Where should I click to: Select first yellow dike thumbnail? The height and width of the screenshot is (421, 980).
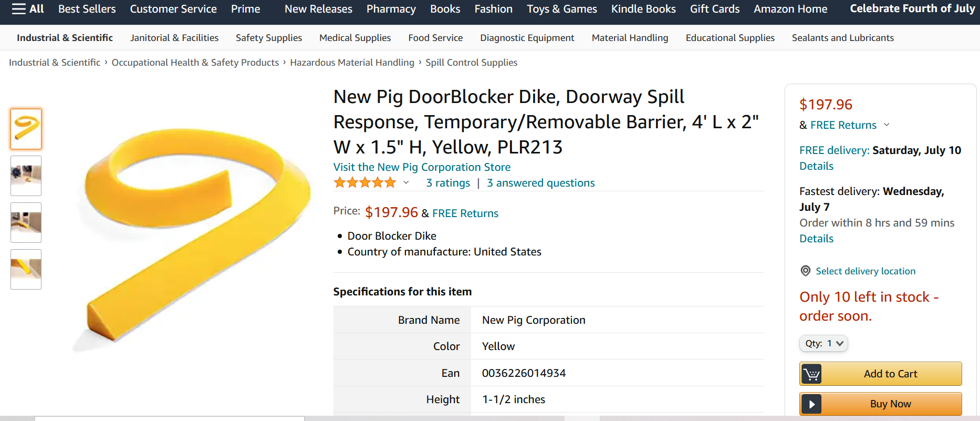pos(26,129)
